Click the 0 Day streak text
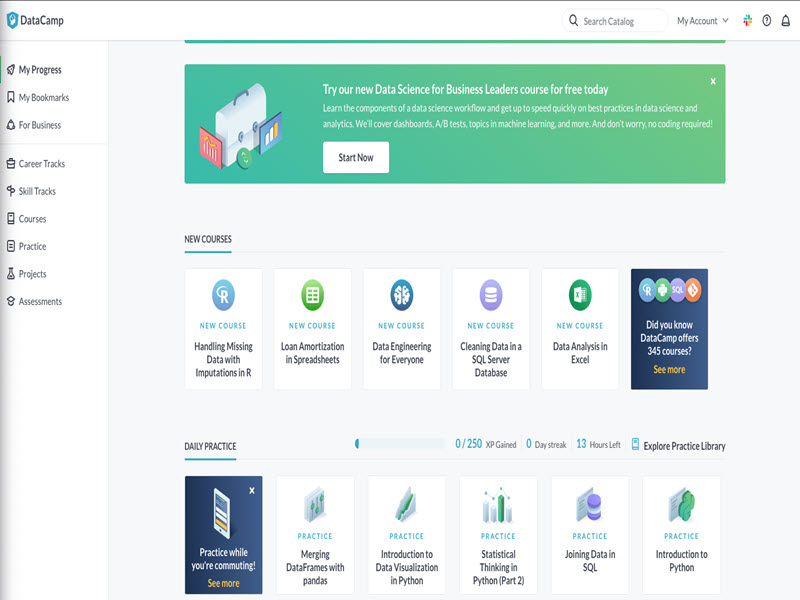Viewport: 800px width, 600px height. (546, 444)
